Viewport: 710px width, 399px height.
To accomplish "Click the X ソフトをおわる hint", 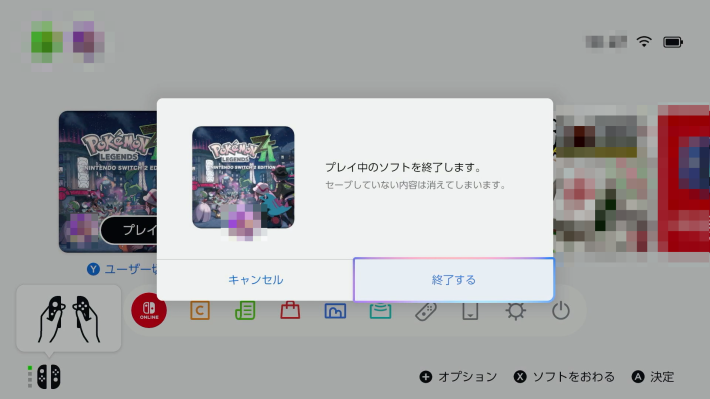I will click(565, 377).
